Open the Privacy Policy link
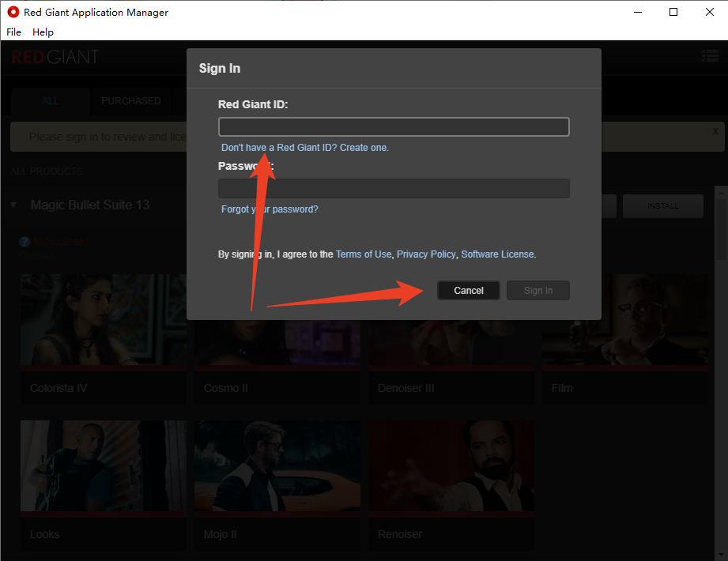 [x=426, y=254]
